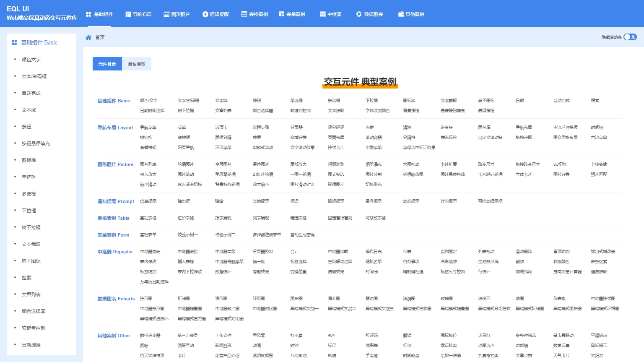The width and height of the screenshot is (644, 362).
Task: Click the 表单案例 form icon in top navigation
Action: [282, 14]
